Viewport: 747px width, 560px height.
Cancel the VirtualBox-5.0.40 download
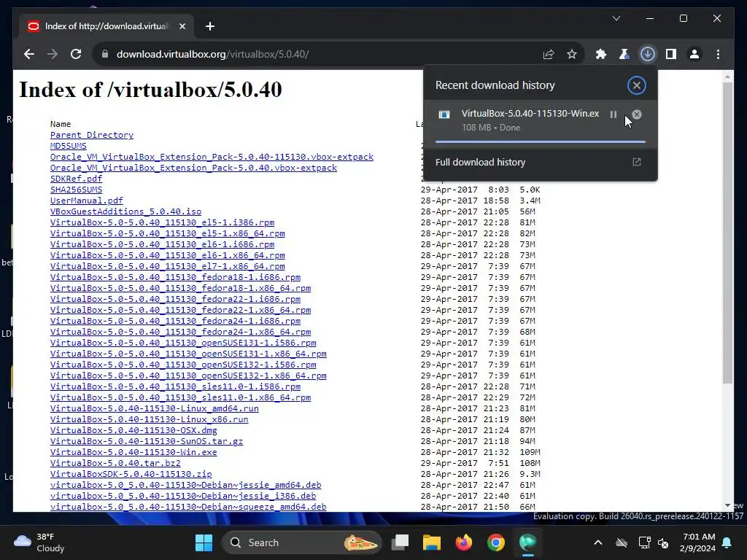[x=636, y=114]
